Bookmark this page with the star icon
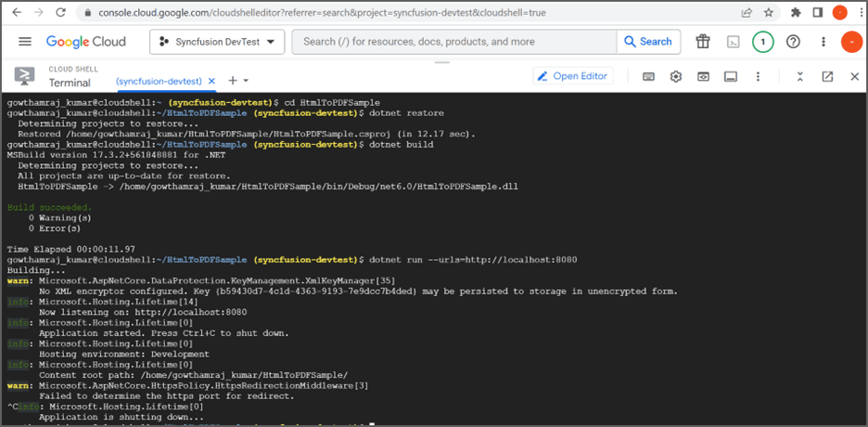This screenshot has height=427, width=868. click(x=769, y=12)
